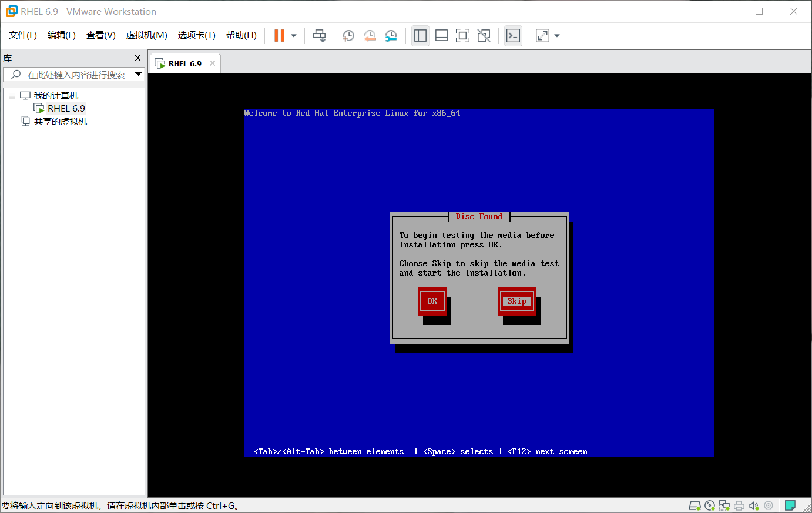The width and height of the screenshot is (812, 513).
Task: Click the teal message log note icon
Action: 790,505
